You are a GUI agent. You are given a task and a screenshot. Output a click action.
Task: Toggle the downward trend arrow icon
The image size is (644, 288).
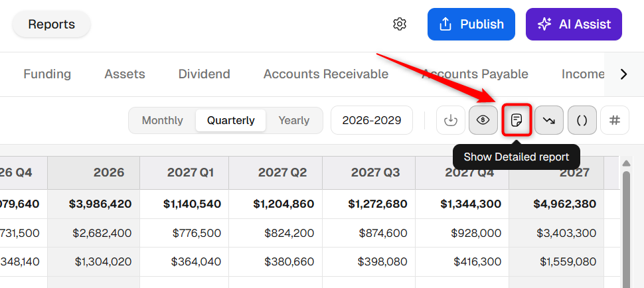click(549, 120)
